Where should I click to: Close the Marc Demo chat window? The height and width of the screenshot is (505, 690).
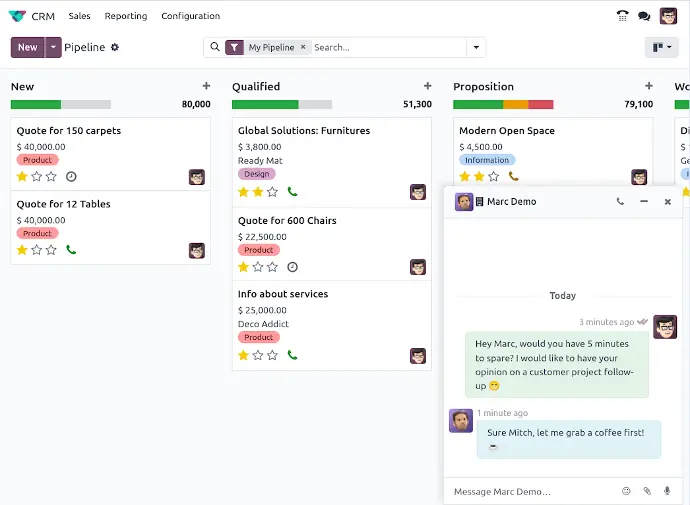[668, 201]
